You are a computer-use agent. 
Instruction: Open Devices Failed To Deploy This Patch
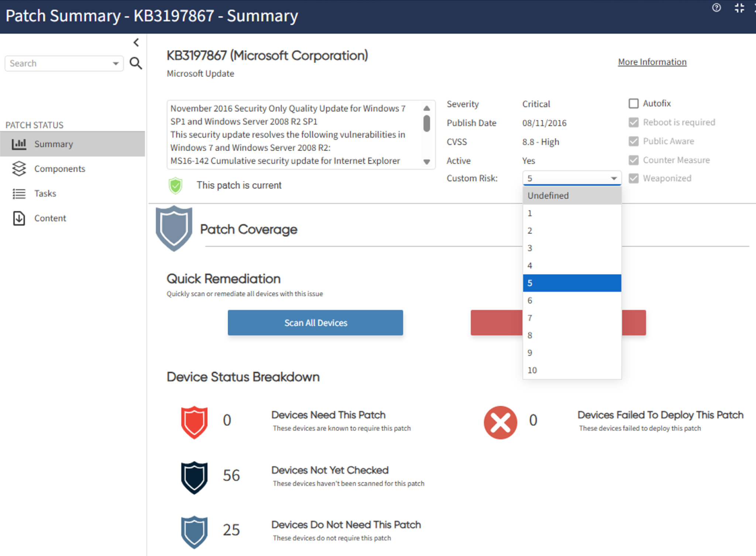[660, 415]
